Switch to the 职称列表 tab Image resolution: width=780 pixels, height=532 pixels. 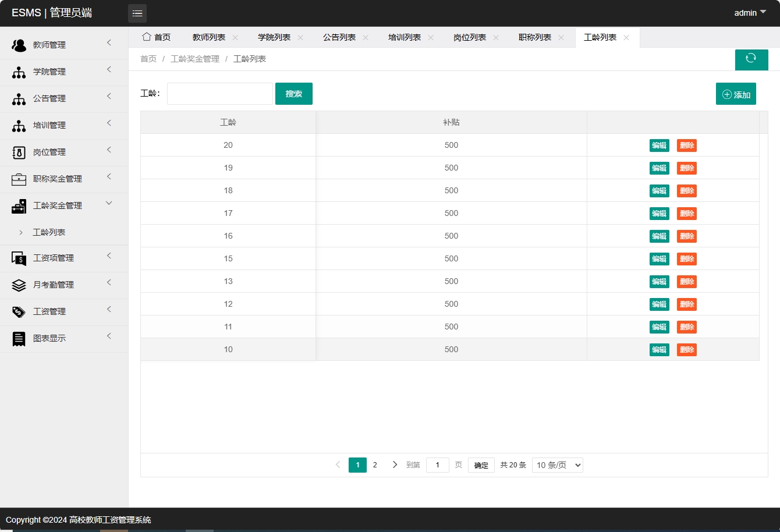(x=536, y=37)
